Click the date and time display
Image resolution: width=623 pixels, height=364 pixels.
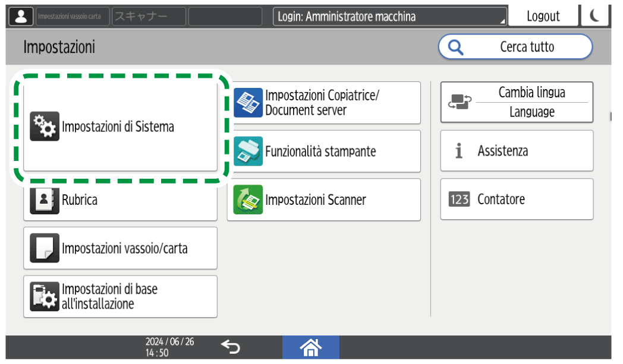[169, 347]
